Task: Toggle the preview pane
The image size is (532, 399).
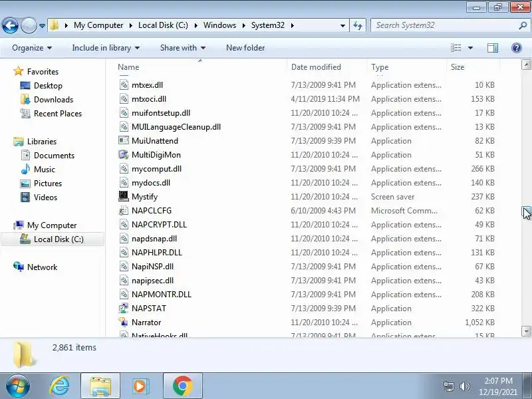Action: pyautogui.click(x=493, y=48)
